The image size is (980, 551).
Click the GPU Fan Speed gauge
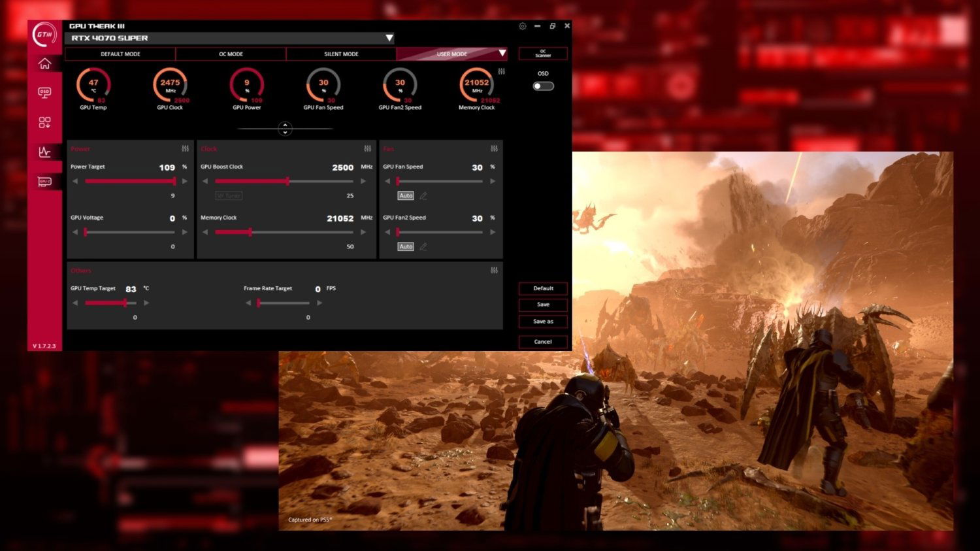pos(323,85)
